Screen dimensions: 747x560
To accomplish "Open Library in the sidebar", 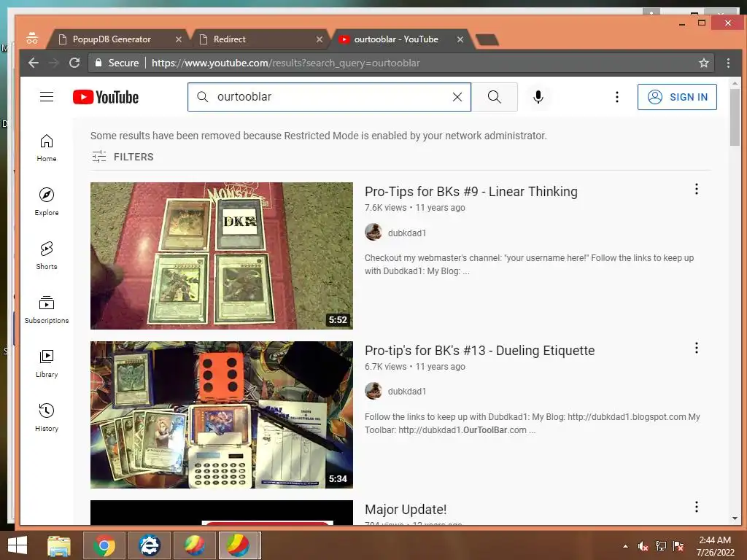I will click(x=47, y=364).
